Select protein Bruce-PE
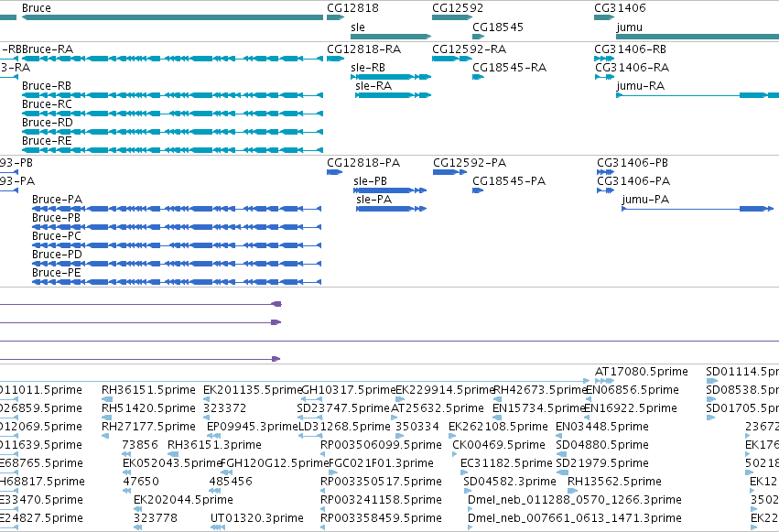 coord(177,282)
